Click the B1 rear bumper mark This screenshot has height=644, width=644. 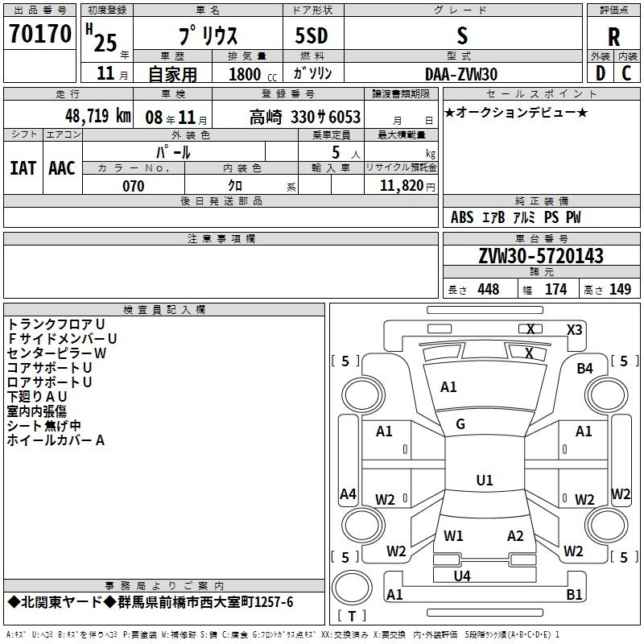(574, 595)
